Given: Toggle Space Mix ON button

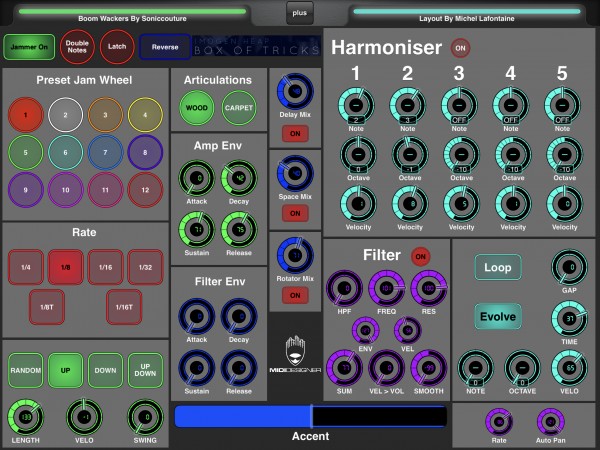Looking at the screenshot, I should (x=295, y=214).
